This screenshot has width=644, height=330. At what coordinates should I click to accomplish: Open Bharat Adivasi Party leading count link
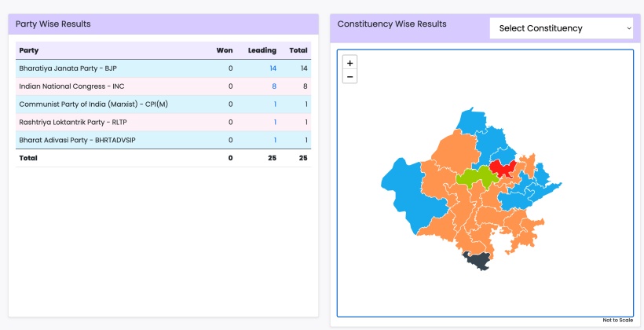click(x=275, y=141)
